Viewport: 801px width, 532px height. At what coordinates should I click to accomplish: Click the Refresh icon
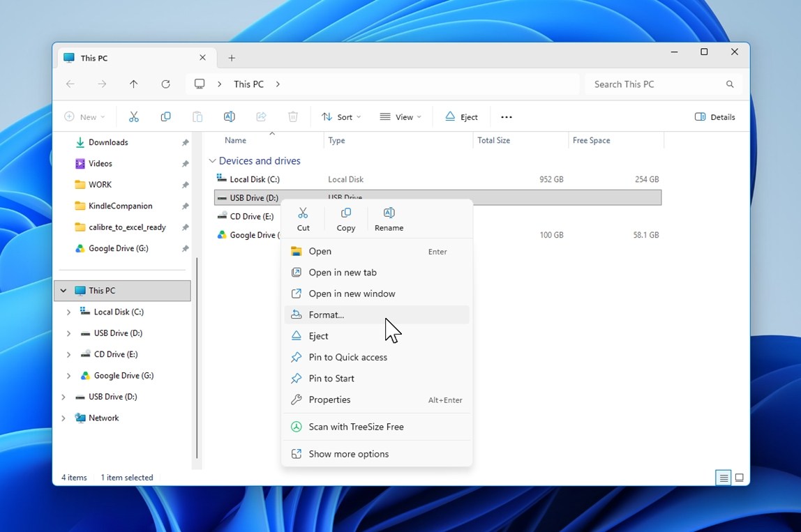165,84
